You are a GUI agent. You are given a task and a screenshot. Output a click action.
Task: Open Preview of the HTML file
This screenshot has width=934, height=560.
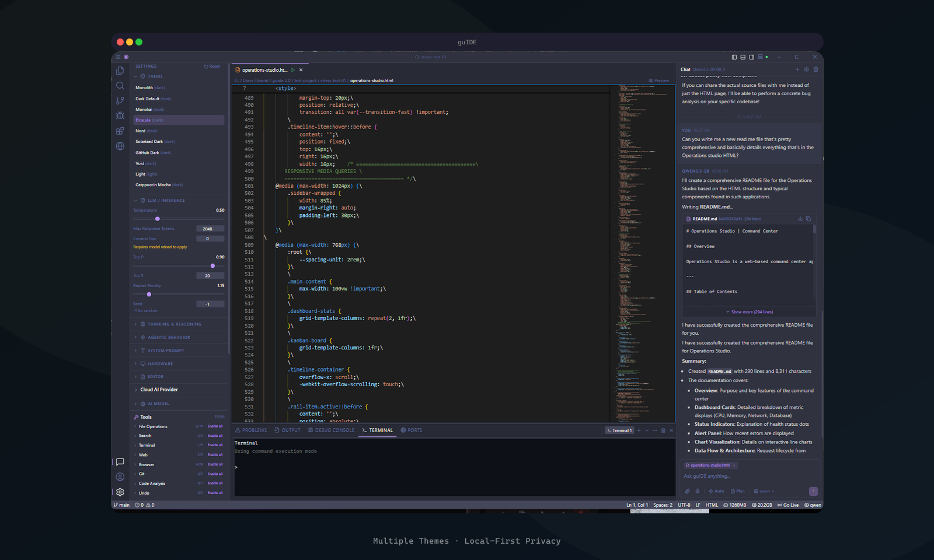pyautogui.click(x=658, y=80)
